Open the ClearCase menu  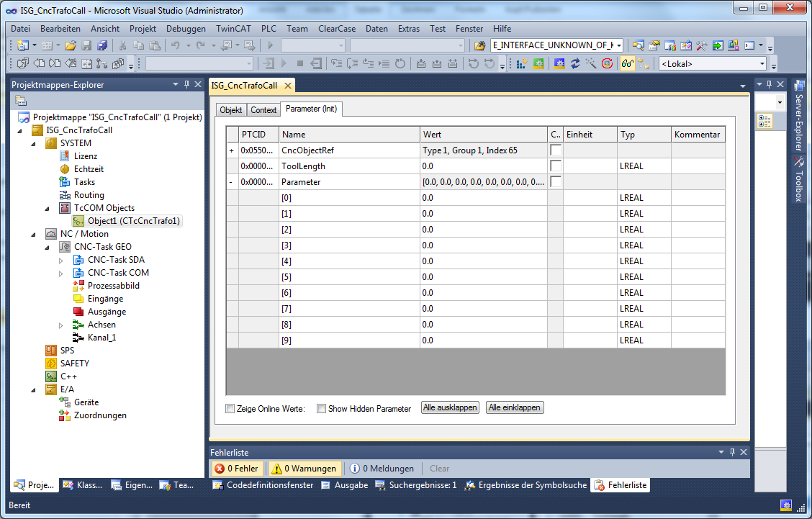(337, 29)
